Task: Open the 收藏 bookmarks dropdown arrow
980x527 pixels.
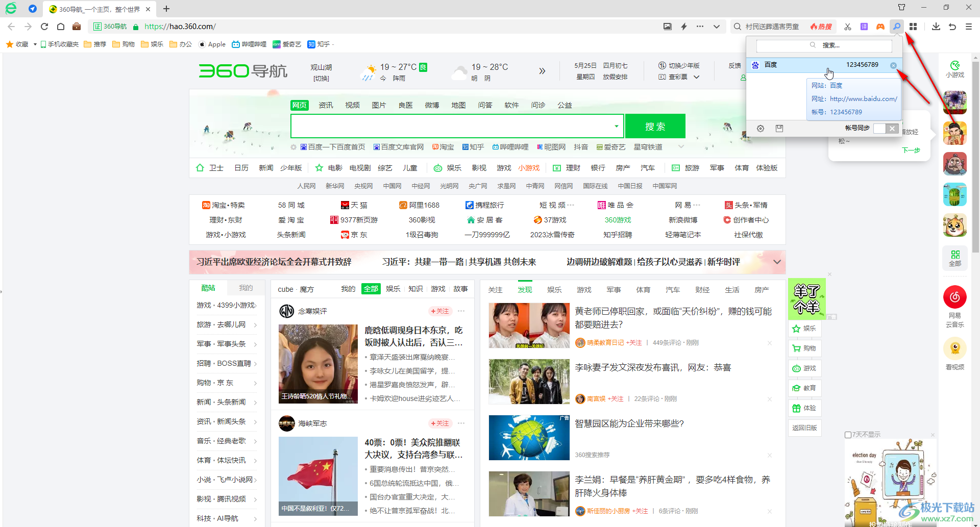Action: click(35, 44)
